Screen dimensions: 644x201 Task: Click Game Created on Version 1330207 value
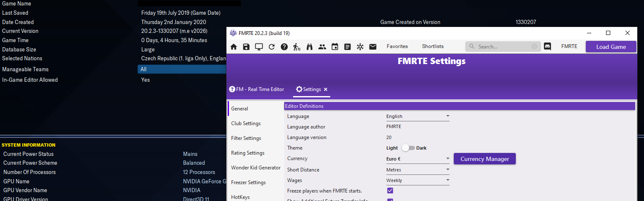click(526, 22)
